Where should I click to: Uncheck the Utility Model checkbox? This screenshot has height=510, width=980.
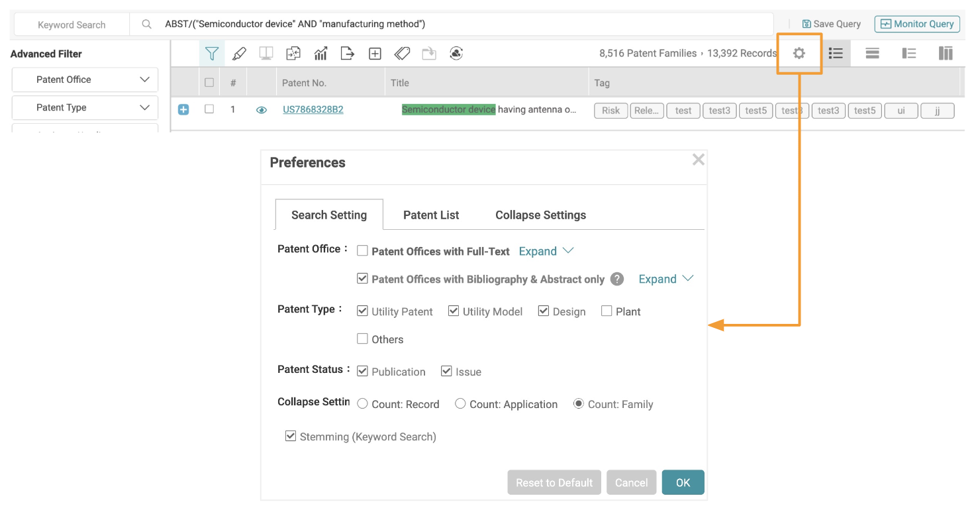point(454,311)
